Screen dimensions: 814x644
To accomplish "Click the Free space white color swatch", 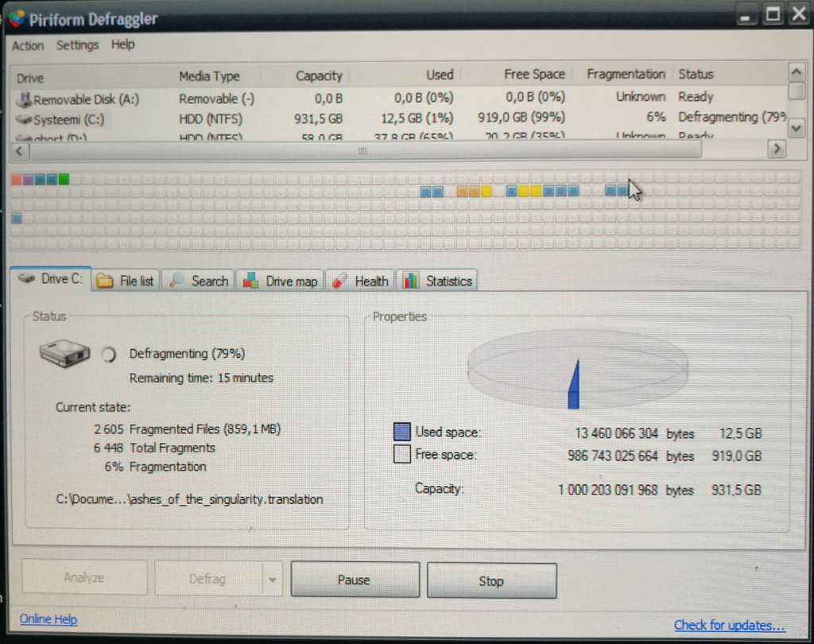I will [x=401, y=454].
